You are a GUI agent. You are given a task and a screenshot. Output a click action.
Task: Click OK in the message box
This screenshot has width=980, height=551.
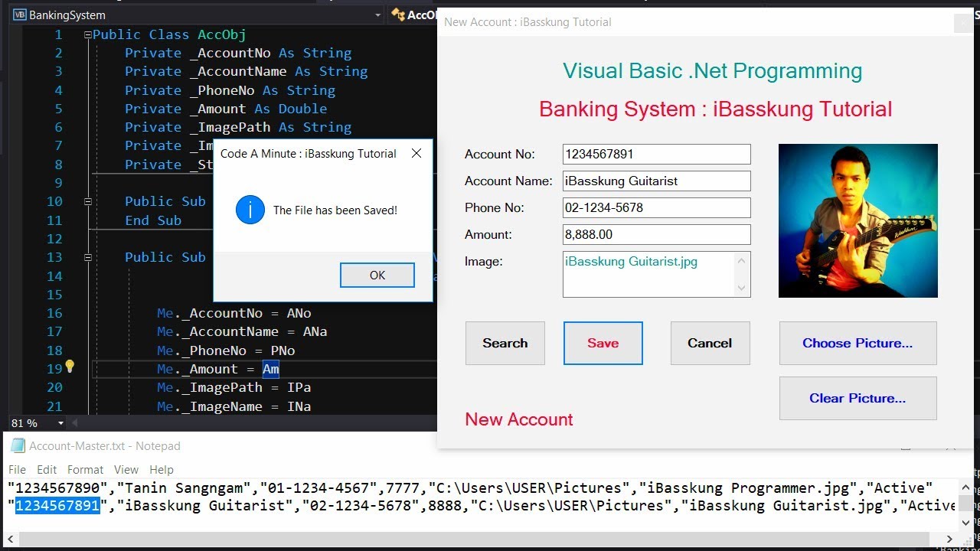377,275
